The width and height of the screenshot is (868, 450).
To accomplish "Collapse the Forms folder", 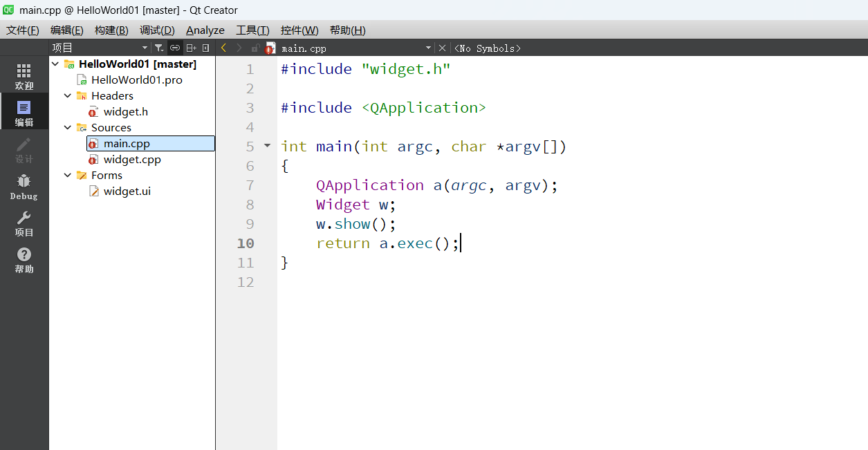I will click(x=68, y=175).
